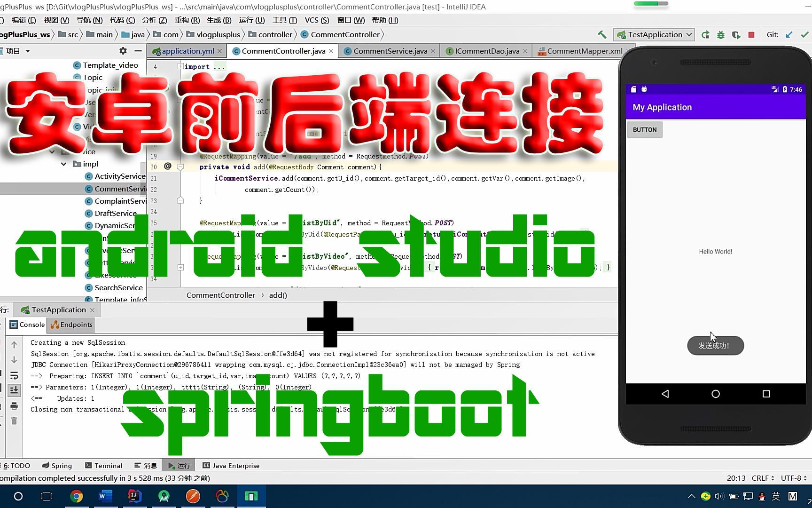The height and width of the screenshot is (508, 812).
Task: Open the project view dropdown arrow
Action: 28,51
